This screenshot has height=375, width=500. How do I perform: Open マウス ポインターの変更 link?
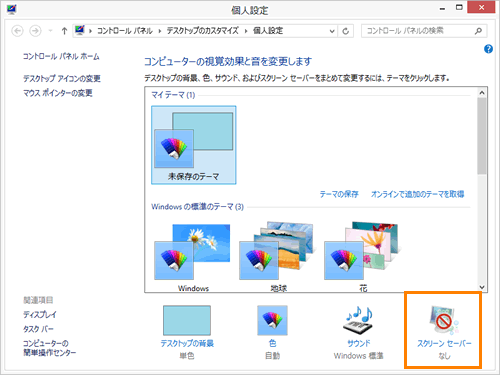(x=58, y=93)
